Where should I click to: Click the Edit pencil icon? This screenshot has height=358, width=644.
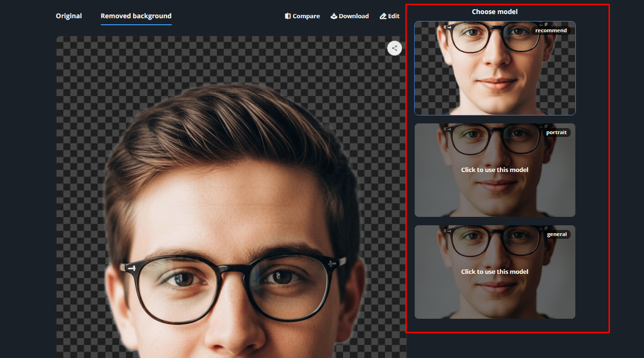383,16
